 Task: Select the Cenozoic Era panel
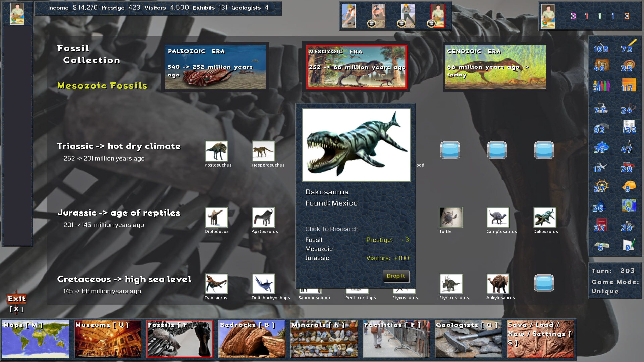point(495,66)
